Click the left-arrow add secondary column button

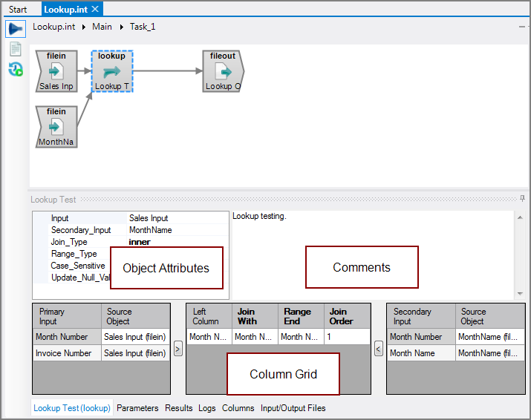pos(379,348)
